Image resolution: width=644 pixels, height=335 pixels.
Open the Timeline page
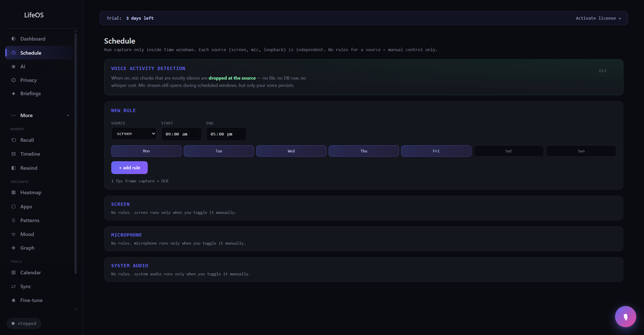click(39, 154)
